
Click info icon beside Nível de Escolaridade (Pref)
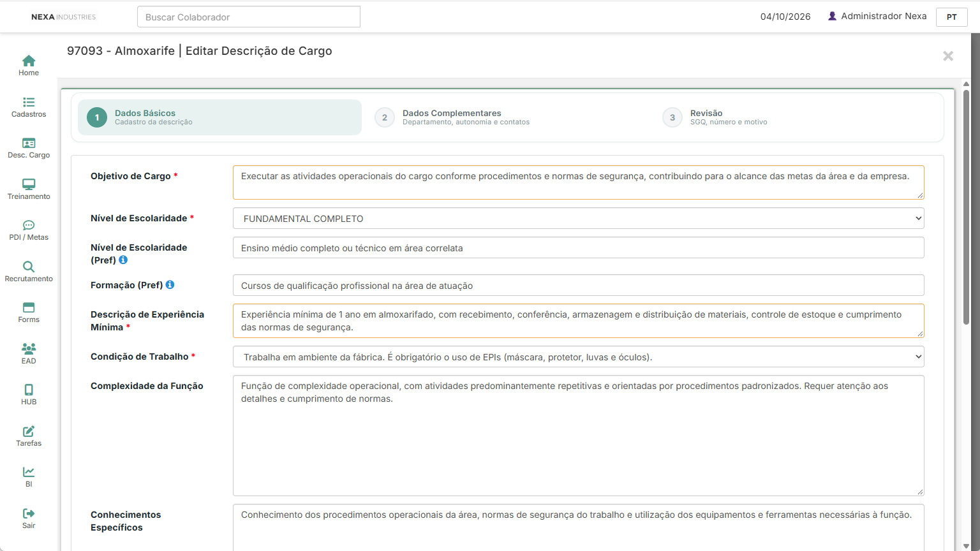point(123,260)
